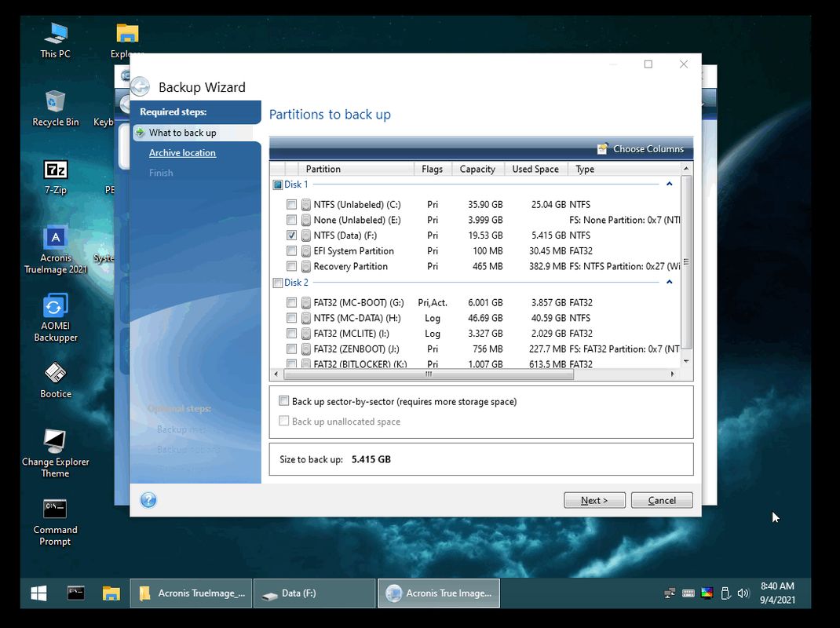840x628 pixels.
Task: Check the FAT32 (MCLITE) (I:) checkbox
Action: pyautogui.click(x=291, y=334)
